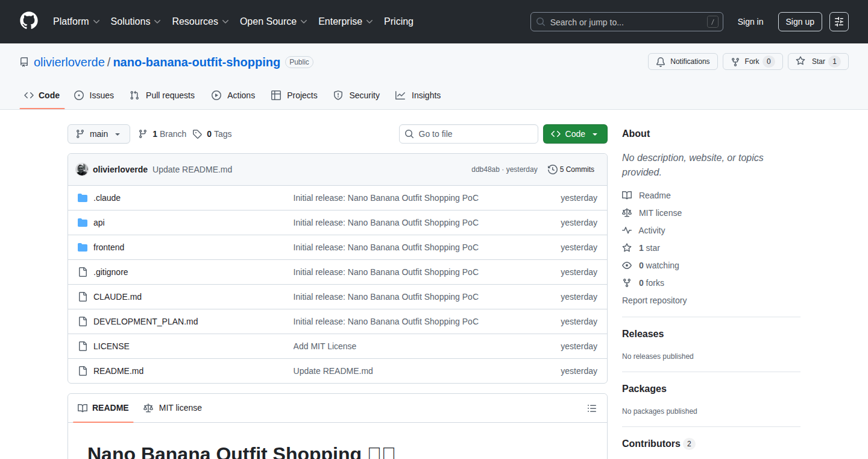The height and width of the screenshot is (459, 868).
Task: Click the frontend folder icon
Action: pyautogui.click(x=83, y=247)
